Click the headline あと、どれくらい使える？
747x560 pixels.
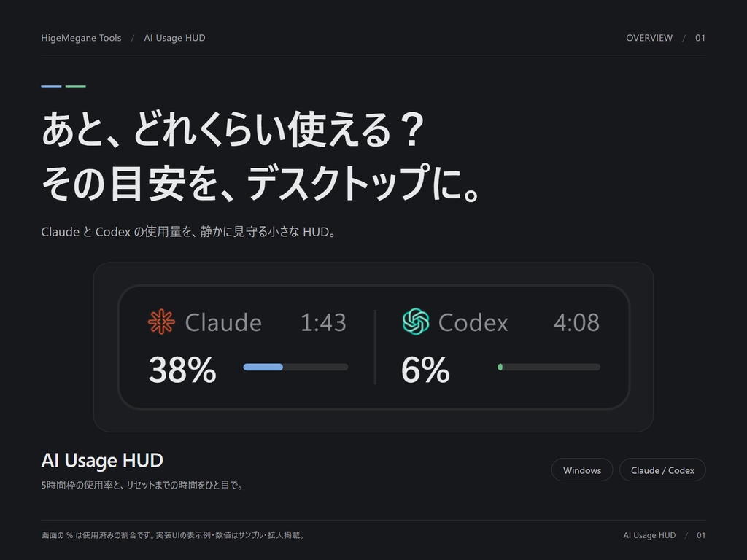pos(233,130)
